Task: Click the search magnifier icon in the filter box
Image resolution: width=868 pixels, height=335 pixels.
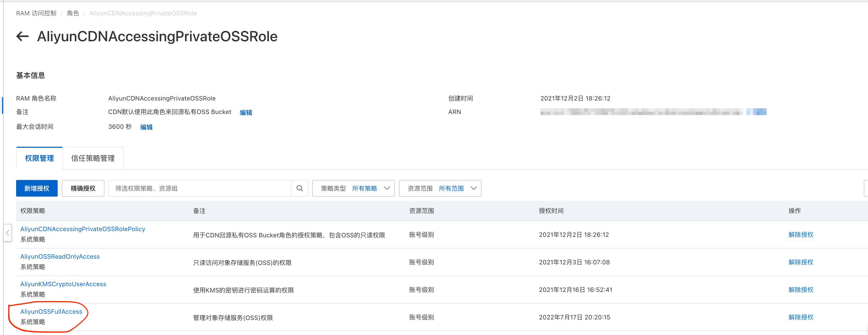Action: tap(299, 188)
